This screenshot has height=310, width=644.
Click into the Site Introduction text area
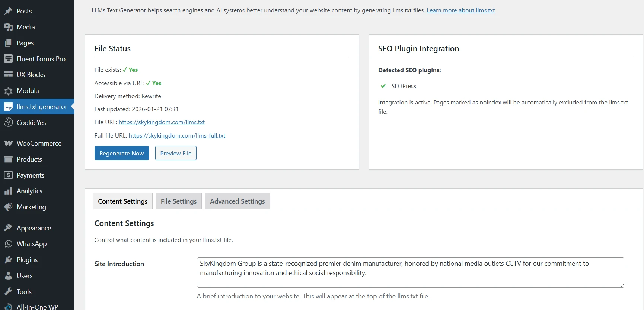410,272
